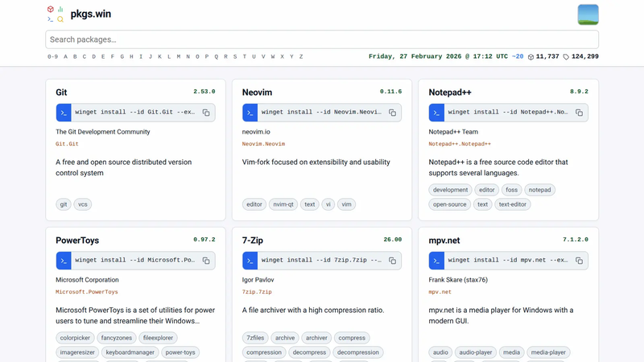The image size is (644, 362).
Task: Filter packages by letter Z
Action: point(301,56)
